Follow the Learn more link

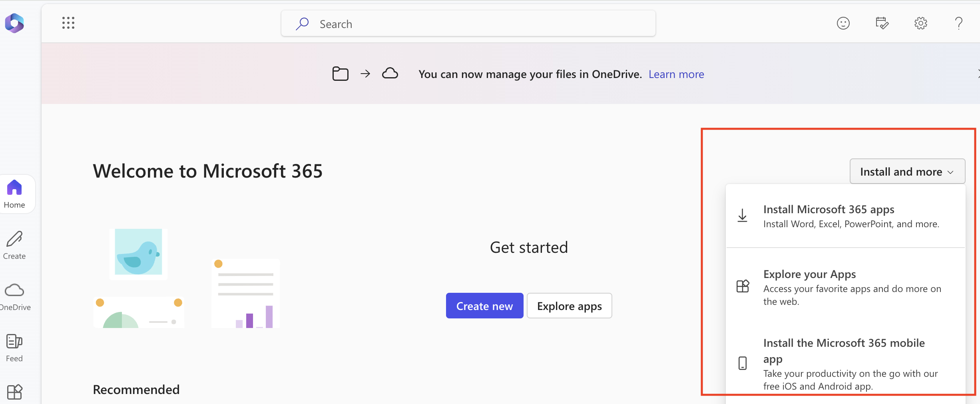point(676,74)
